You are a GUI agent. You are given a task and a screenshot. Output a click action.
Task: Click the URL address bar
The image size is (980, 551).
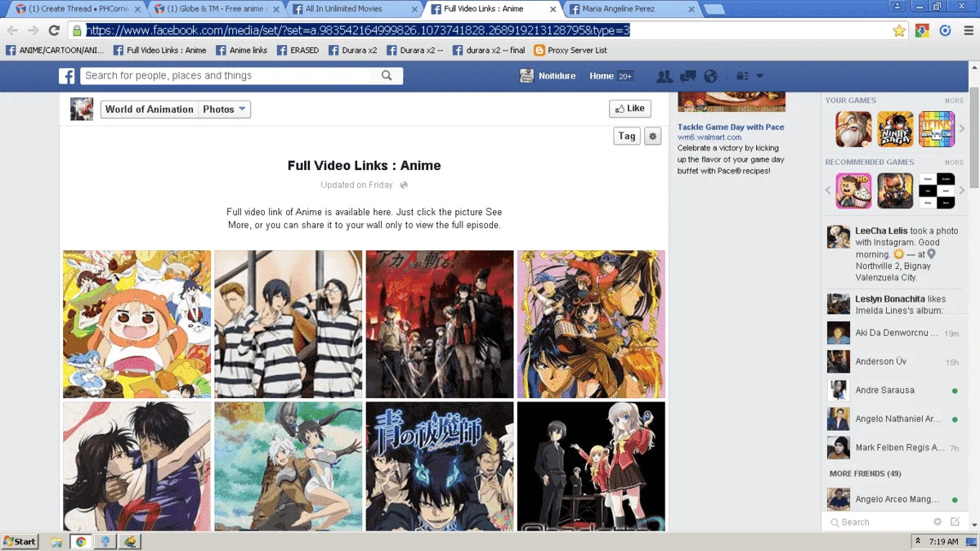pyautogui.click(x=481, y=30)
